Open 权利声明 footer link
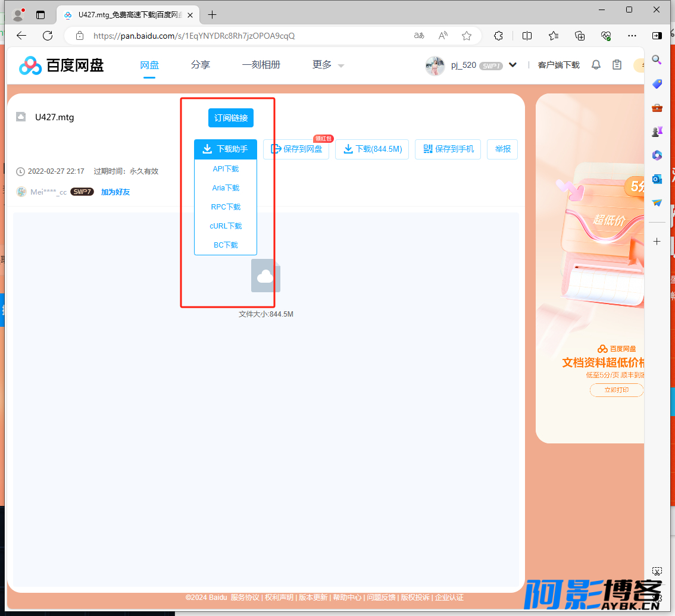 click(279, 598)
